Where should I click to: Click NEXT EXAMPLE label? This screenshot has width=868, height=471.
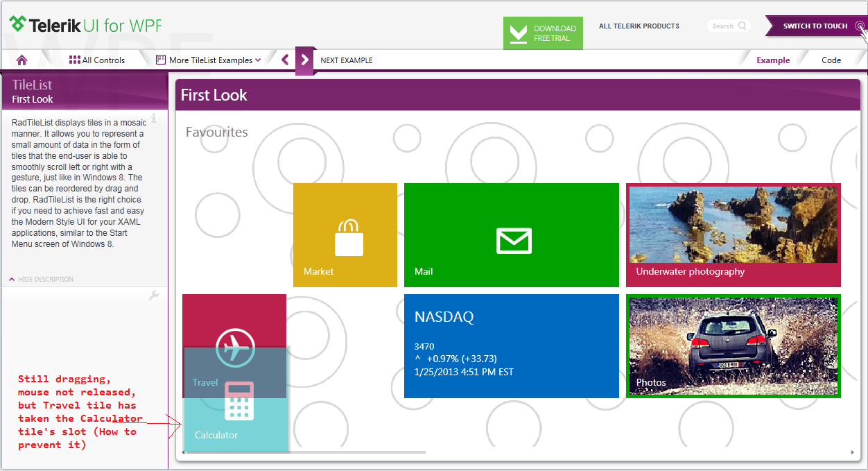(347, 60)
